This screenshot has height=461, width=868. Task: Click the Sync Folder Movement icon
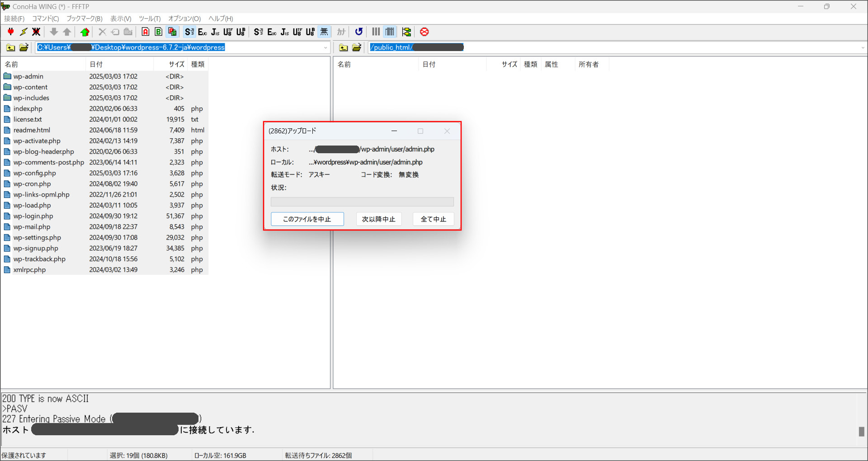pyautogui.click(x=406, y=32)
